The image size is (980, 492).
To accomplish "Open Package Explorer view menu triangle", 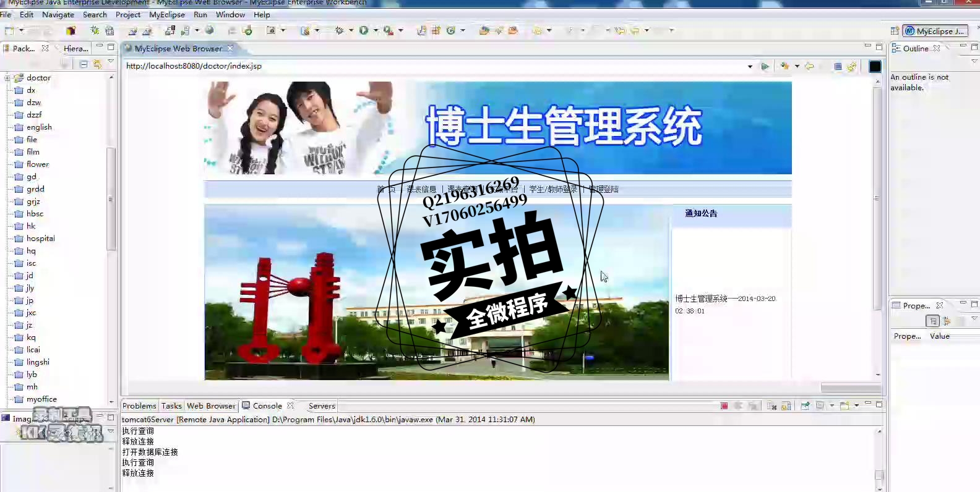I will [111, 61].
